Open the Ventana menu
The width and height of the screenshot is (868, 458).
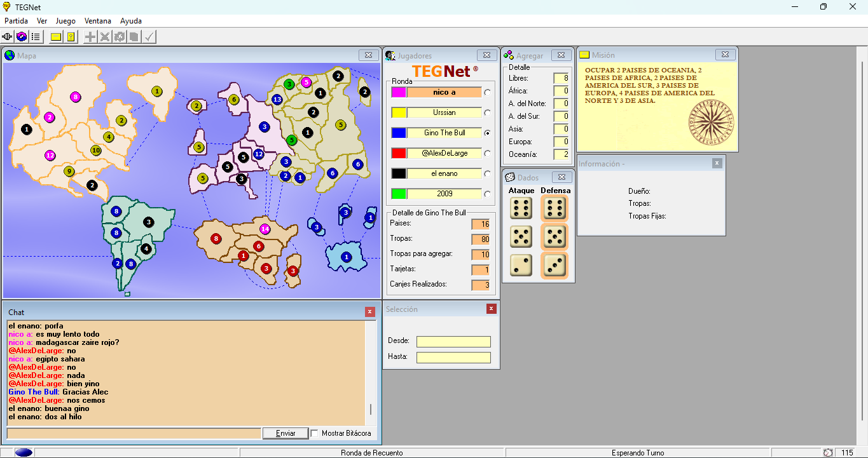pos(97,21)
